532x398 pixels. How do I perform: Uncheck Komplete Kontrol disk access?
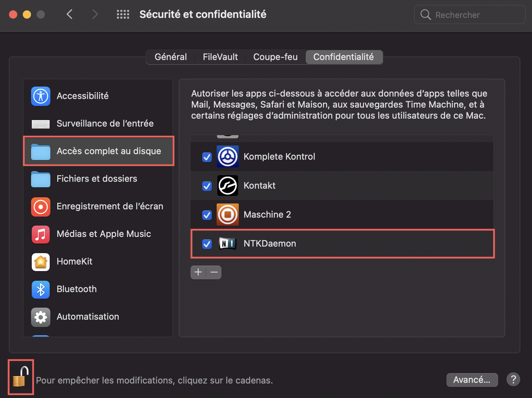(x=207, y=157)
